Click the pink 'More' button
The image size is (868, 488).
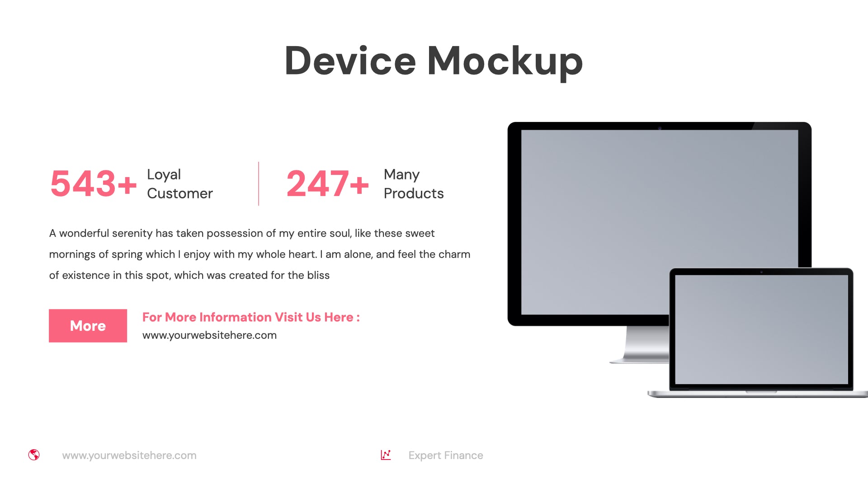click(x=88, y=325)
